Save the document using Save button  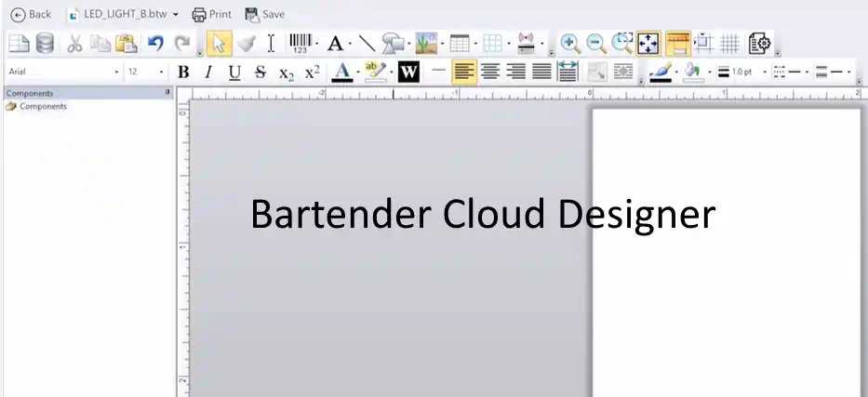click(264, 14)
